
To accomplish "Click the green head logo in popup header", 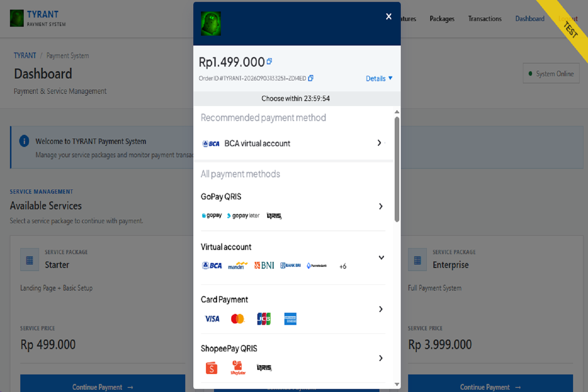I will (x=211, y=24).
